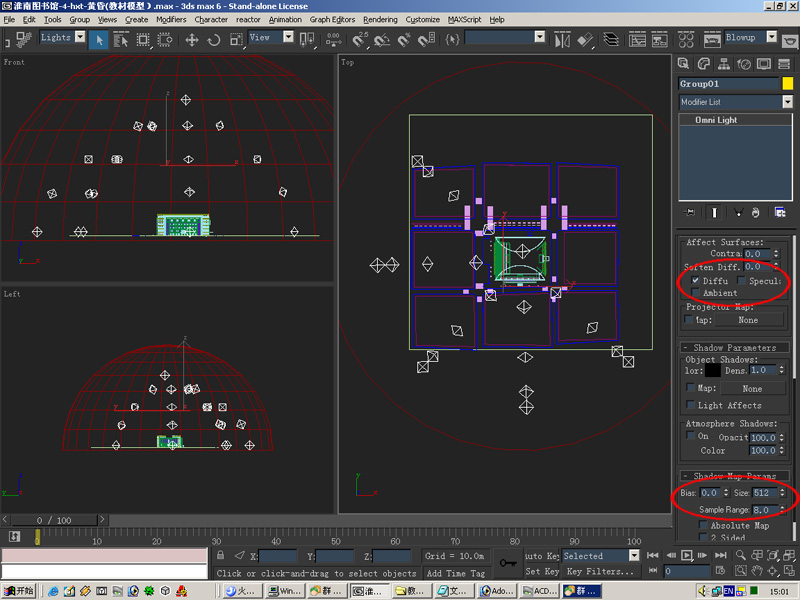Open the reactor menu
Screen dimensions: 800x600
point(248,19)
